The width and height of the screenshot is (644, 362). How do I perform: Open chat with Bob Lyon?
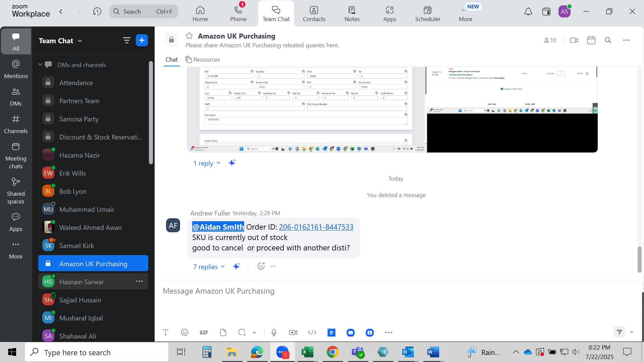(x=93, y=191)
